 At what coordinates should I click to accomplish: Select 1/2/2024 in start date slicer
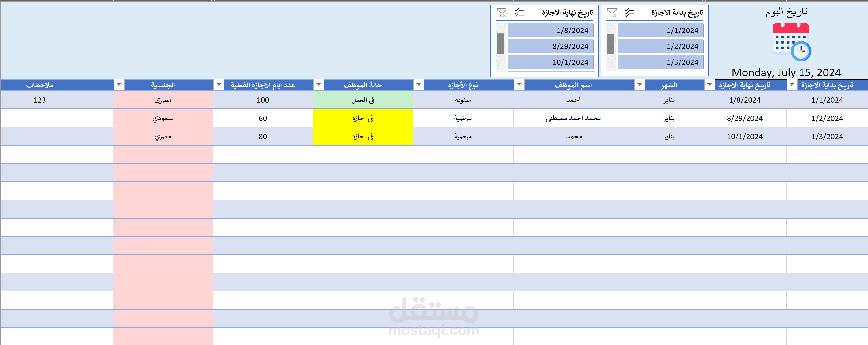click(x=660, y=46)
